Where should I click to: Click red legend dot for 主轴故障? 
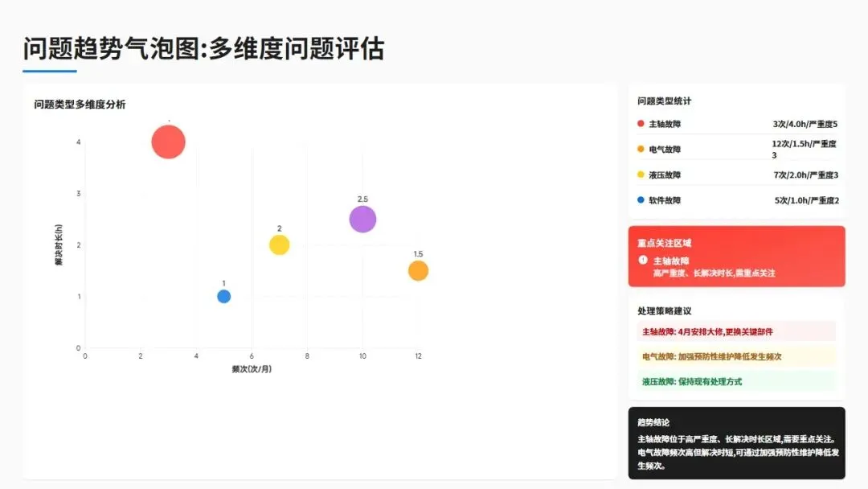641,124
